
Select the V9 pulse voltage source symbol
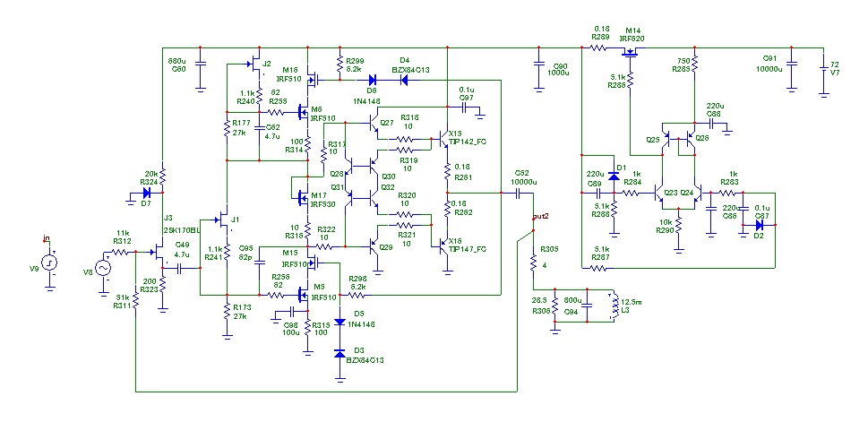pyautogui.click(x=49, y=263)
